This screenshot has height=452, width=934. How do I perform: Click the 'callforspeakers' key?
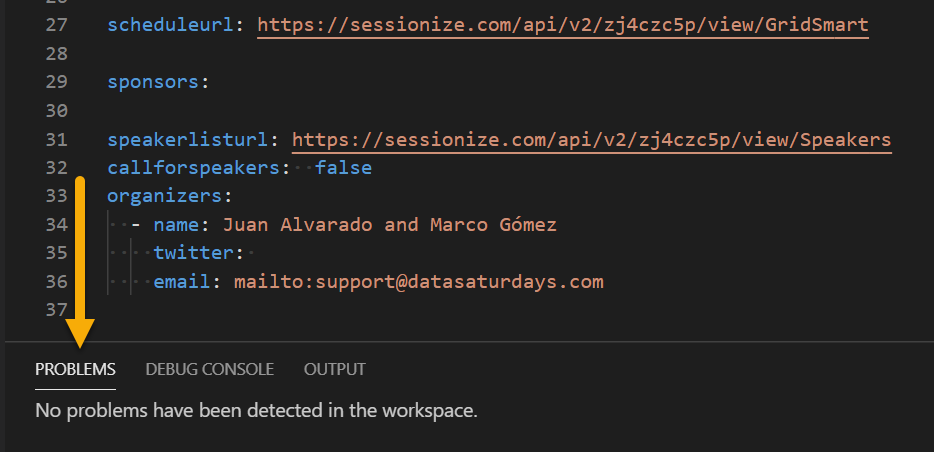[194, 168]
